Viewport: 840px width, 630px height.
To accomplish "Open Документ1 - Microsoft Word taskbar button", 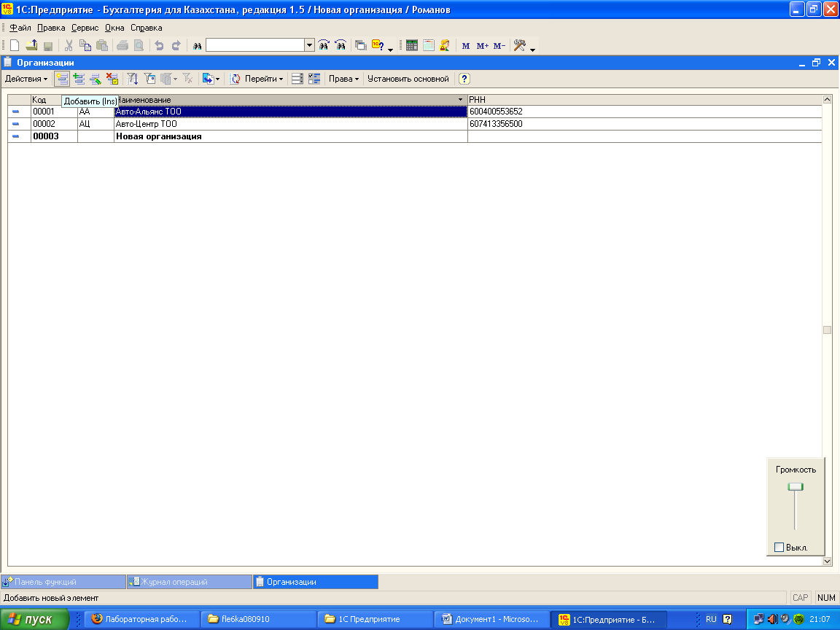I will (x=492, y=619).
